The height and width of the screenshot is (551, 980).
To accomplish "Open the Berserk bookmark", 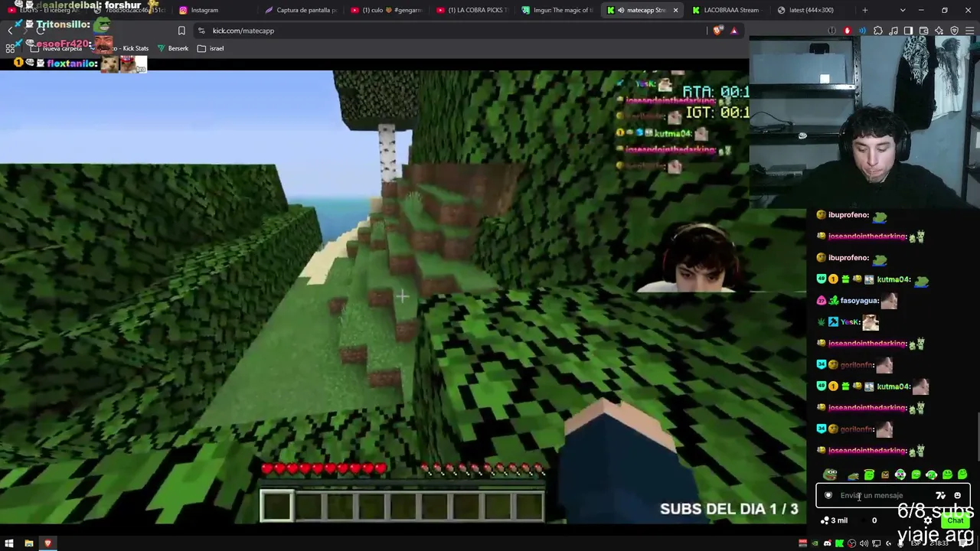I will click(173, 48).
